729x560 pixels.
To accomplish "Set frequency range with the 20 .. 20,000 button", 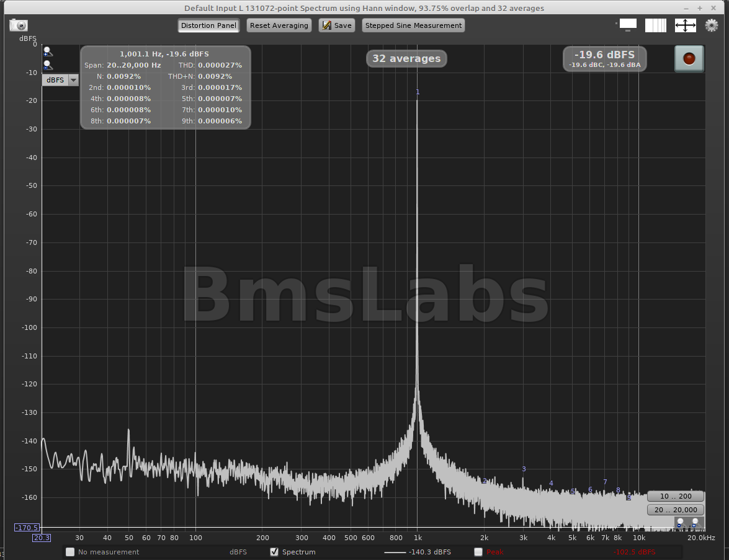I will [676, 510].
